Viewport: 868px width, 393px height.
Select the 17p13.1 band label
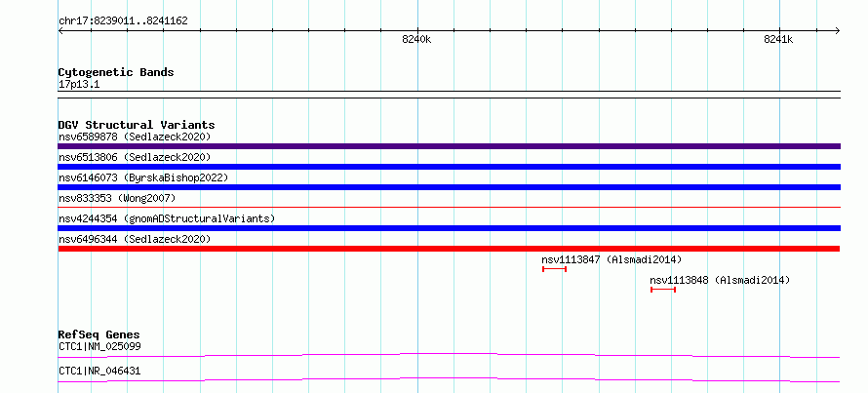(x=79, y=85)
